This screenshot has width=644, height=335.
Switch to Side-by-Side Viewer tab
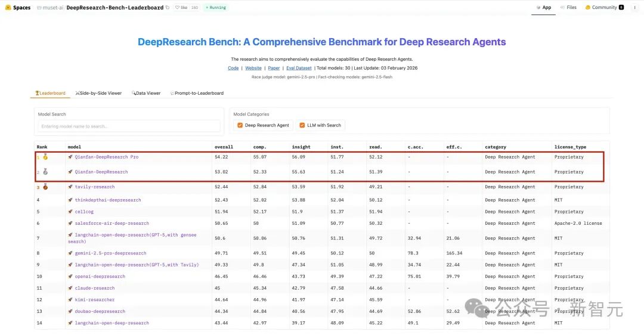(x=98, y=93)
